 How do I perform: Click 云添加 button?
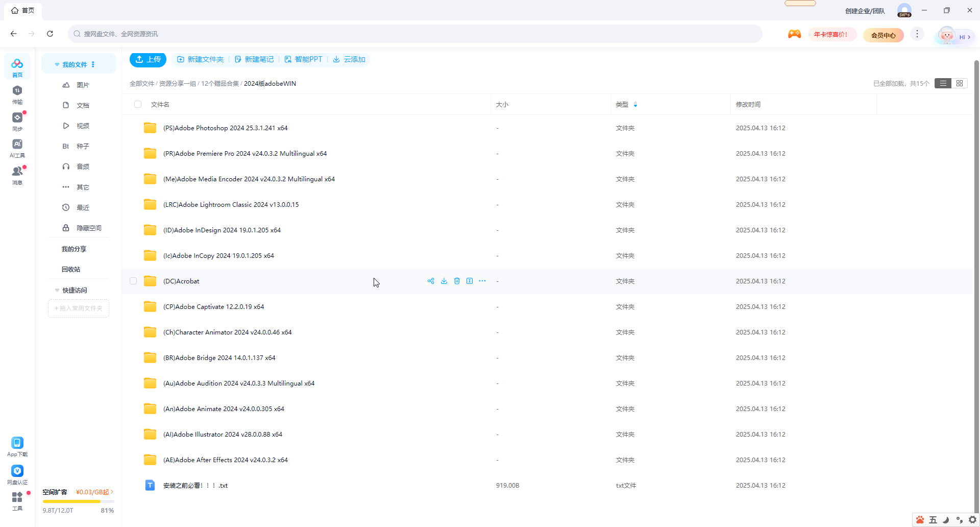point(349,59)
